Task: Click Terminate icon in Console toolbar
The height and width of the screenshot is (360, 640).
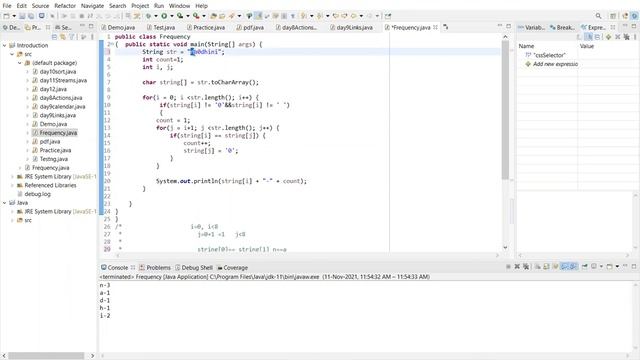Action: (x=508, y=267)
